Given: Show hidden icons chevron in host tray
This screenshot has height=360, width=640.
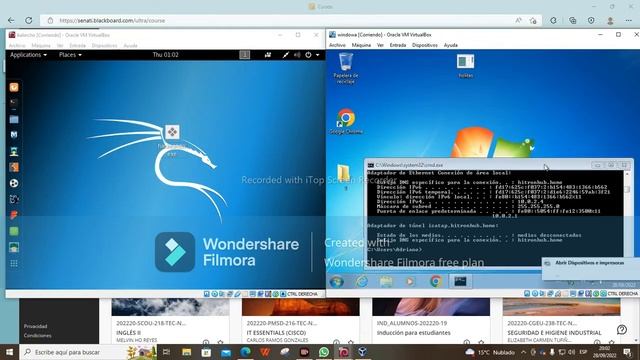Looking at the screenshot, I should (524, 352).
